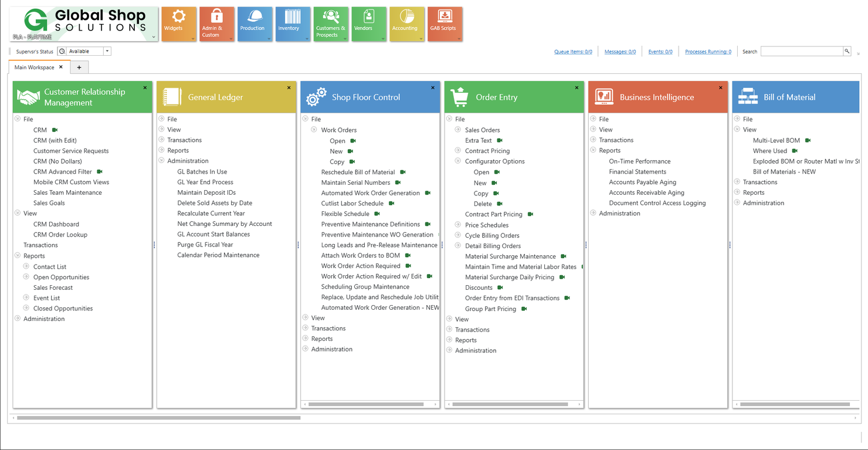Image resolution: width=868 pixels, height=450 pixels.
Task: Click in the Search input field
Action: tap(802, 52)
